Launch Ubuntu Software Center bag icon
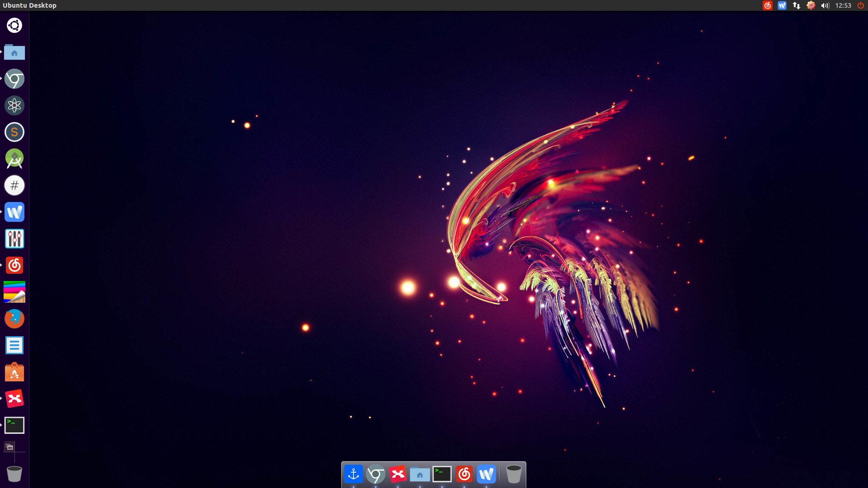This screenshot has height=488, width=868. (14, 372)
